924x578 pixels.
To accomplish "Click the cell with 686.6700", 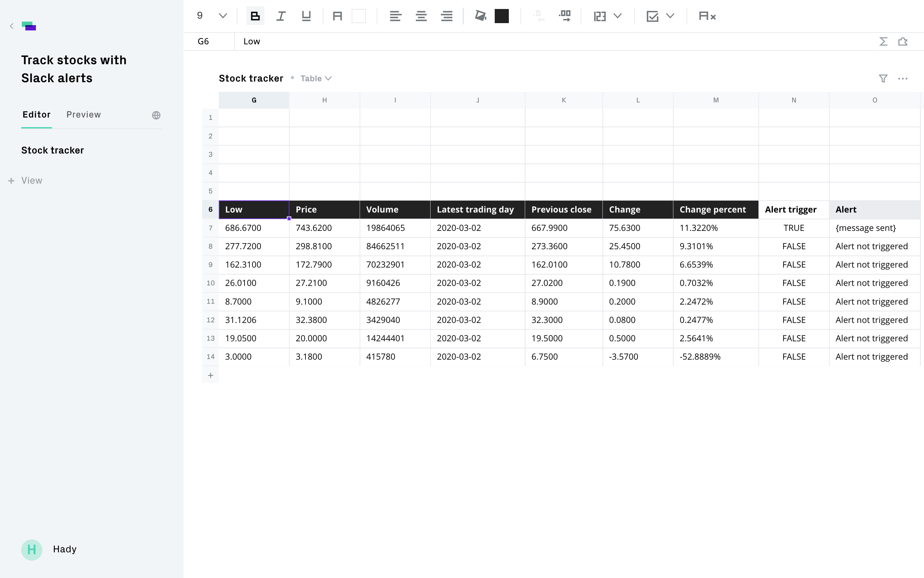I will [x=254, y=228].
